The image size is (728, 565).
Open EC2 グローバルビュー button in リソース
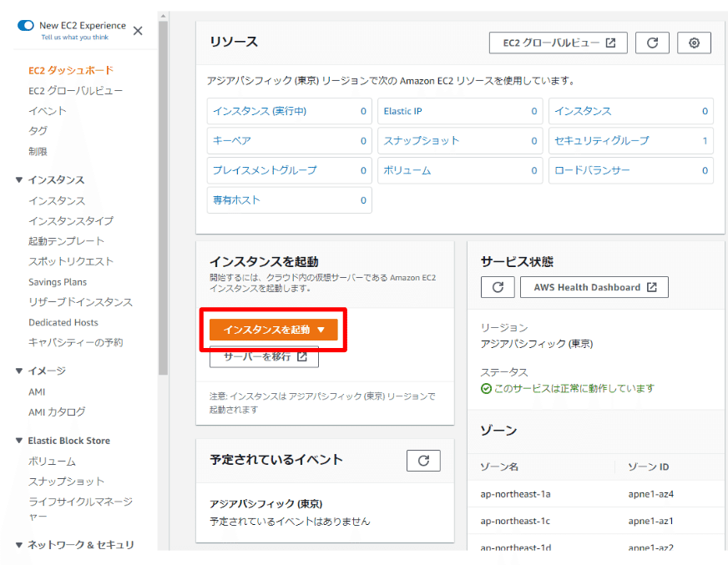[x=558, y=43]
